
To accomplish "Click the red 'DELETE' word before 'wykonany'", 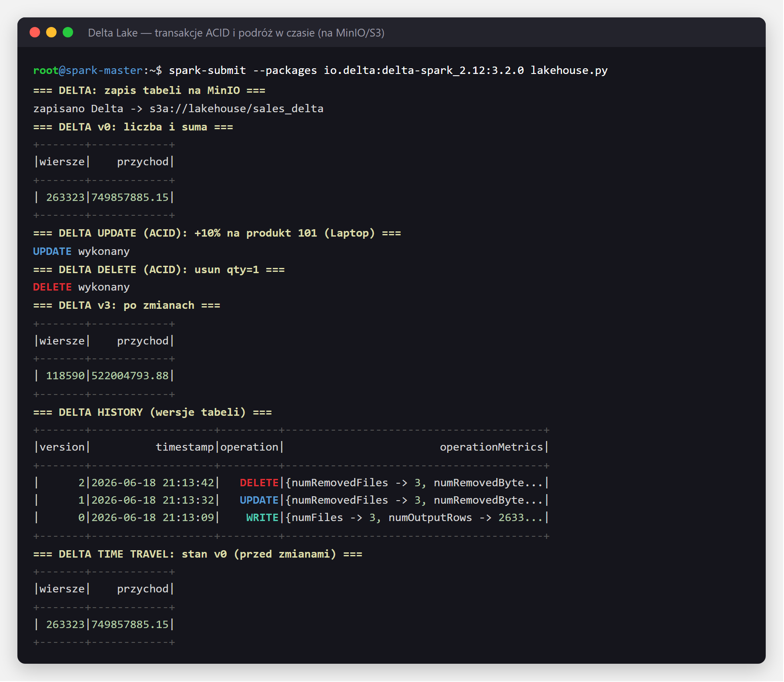I will coord(52,287).
